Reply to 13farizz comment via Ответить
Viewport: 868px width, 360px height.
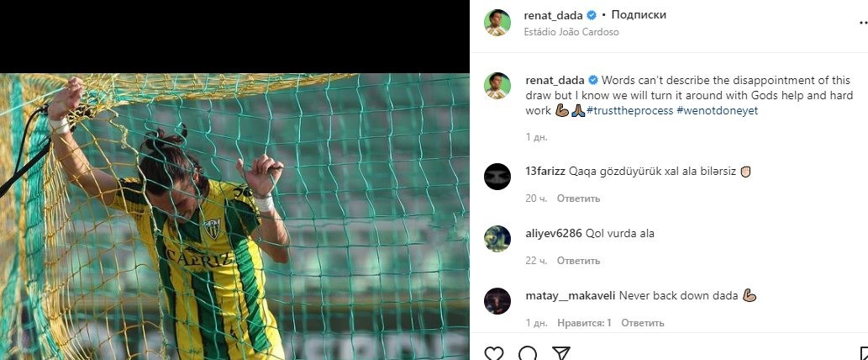[x=578, y=199]
